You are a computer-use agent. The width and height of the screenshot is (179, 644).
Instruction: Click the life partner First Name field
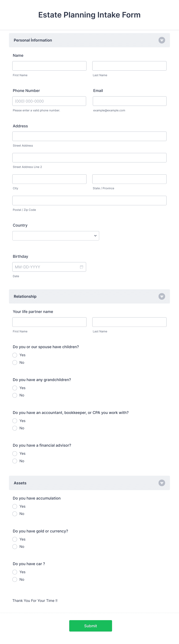click(x=49, y=322)
